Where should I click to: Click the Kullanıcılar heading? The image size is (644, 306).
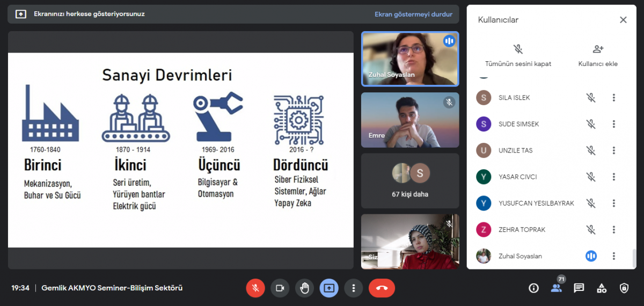pos(498,20)
